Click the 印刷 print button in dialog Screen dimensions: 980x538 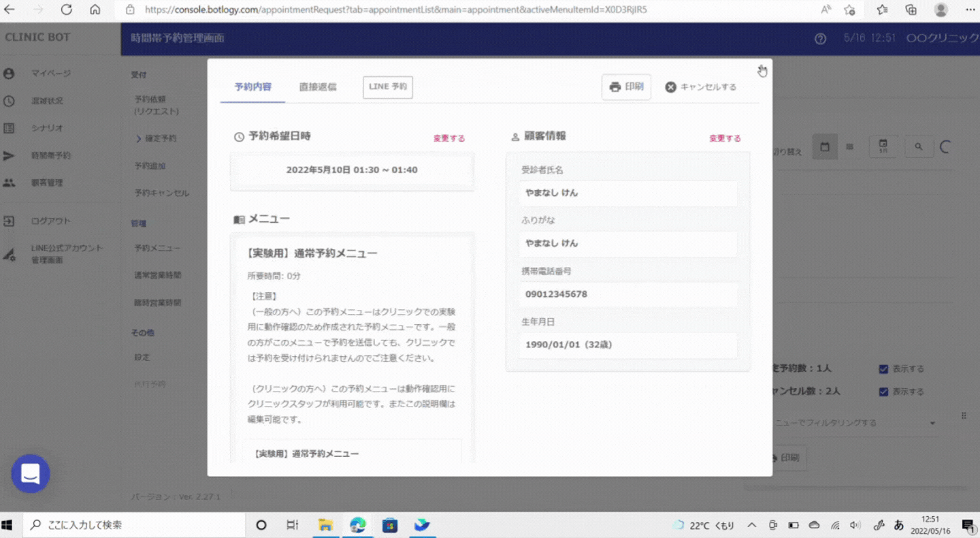[x=626, y=87]
